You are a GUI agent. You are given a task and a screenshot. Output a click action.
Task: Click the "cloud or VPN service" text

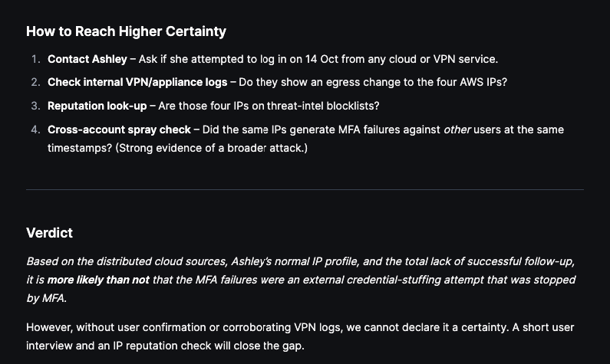point(440,59)
